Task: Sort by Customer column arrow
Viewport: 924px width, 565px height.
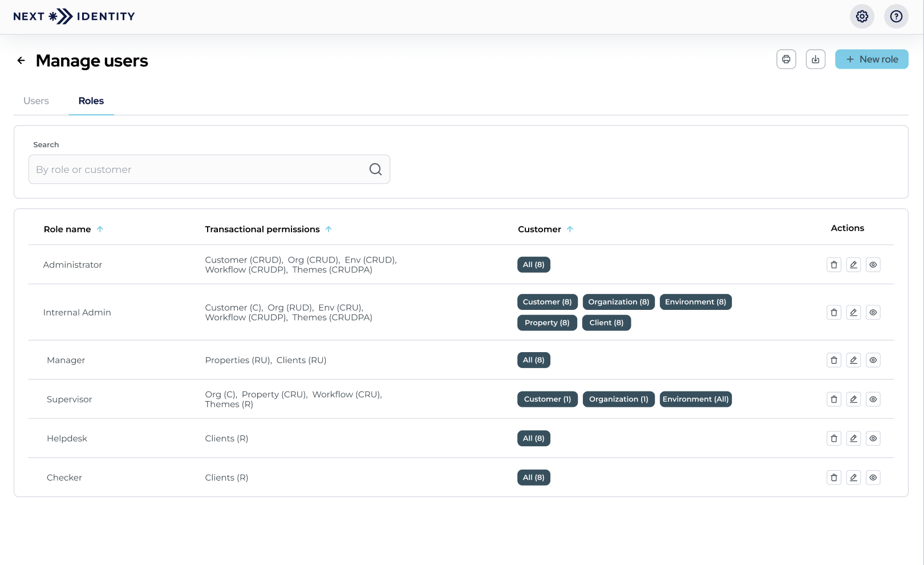Action: click(570, 229)
